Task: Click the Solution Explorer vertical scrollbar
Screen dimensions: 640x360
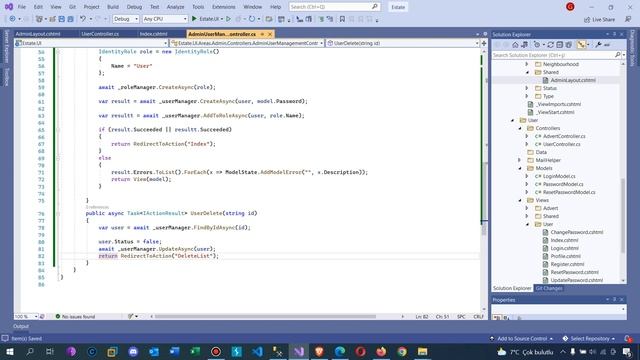Action: tap(623, 215)
